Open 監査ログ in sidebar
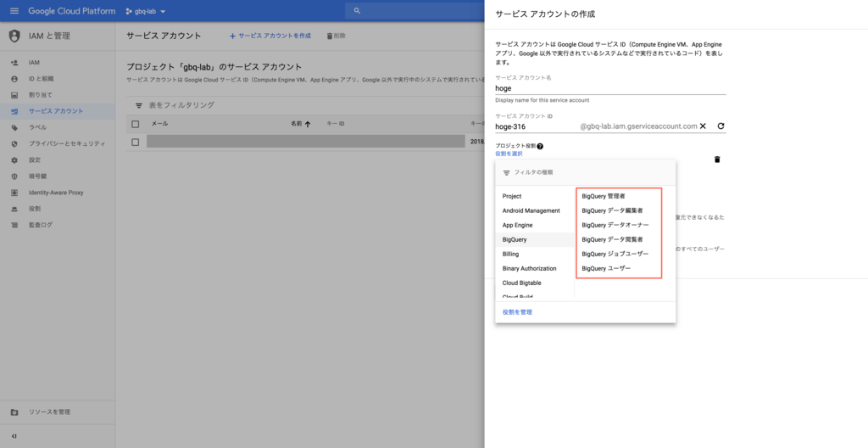Viewport: 868px width, 448px height. (58, 225)
